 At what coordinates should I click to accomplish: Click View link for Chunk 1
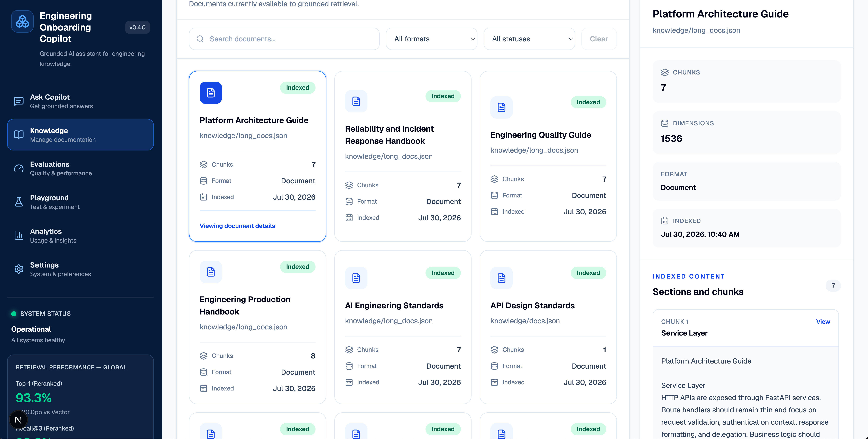tap(823, 321)
